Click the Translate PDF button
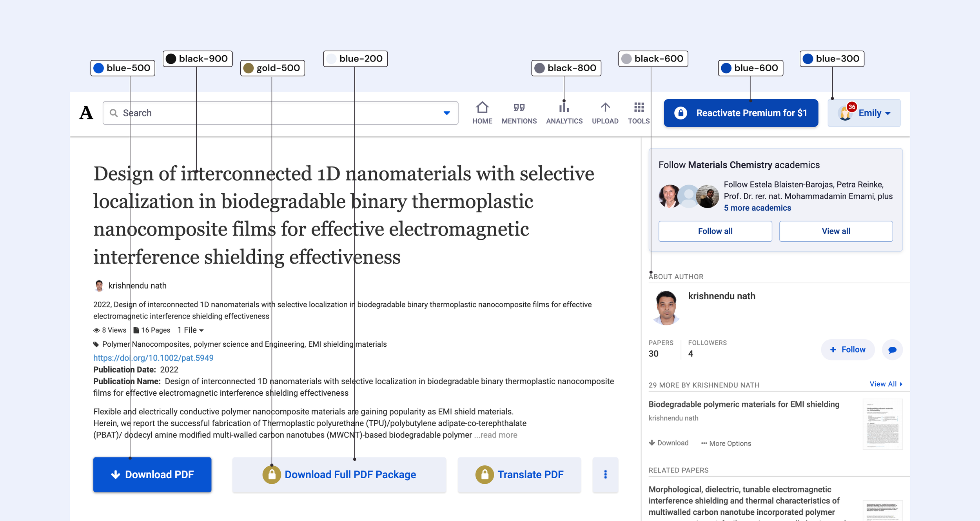This screenshot has height=521, width=980. (519, 474)
